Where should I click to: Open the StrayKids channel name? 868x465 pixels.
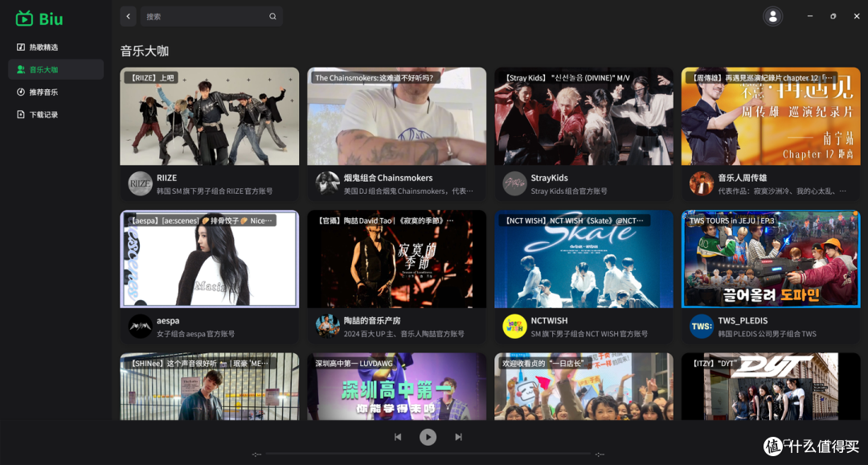[549, 178]
